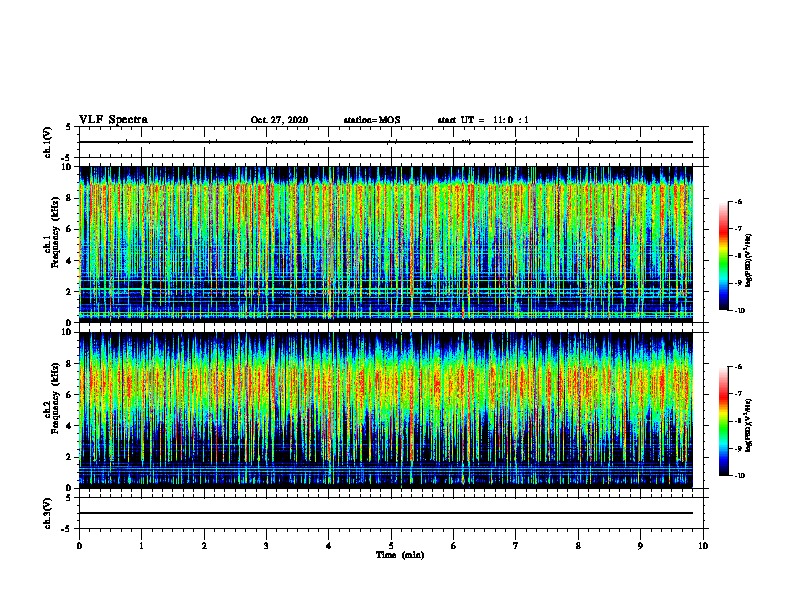This screenshot has height=612, width=792.
Task: Click the time axis tick label "5"
Action: (391, 546)
